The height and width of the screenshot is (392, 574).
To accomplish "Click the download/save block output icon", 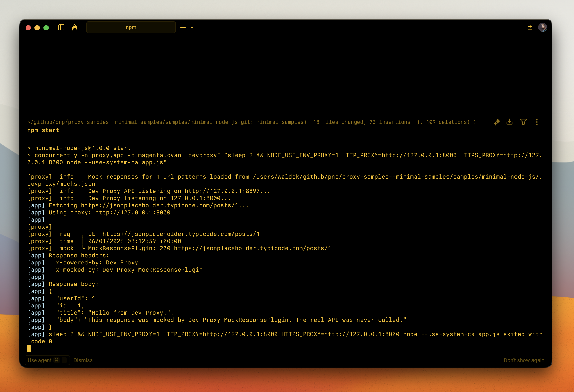I will click(509, 122).
